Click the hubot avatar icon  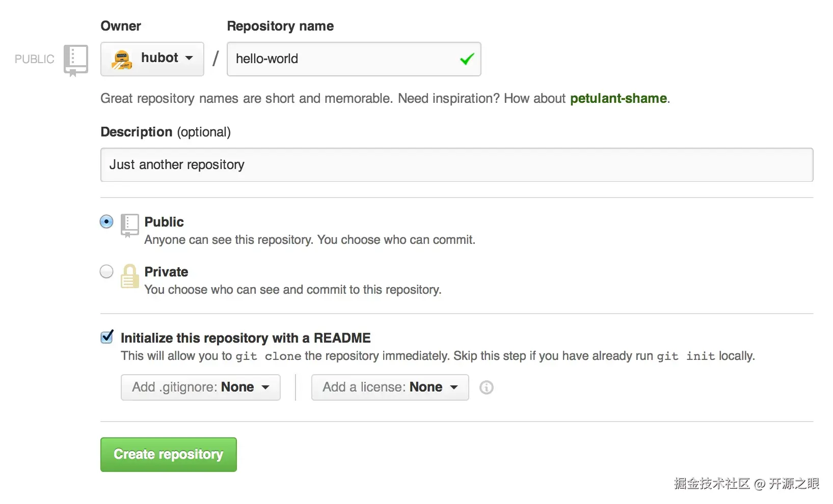point(122,60)
